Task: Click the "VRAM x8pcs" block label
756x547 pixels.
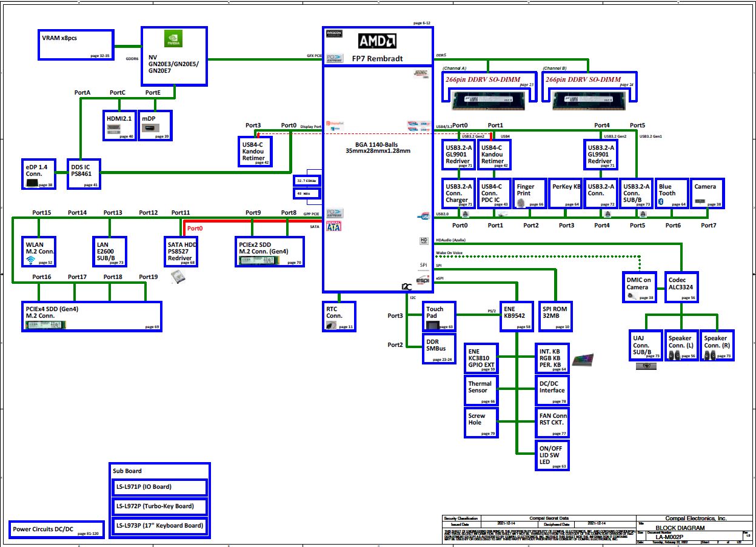Action: point(59,38)
